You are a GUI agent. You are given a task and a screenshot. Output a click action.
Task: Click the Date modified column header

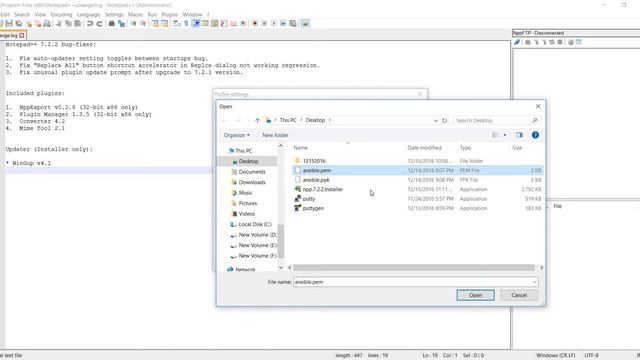[x=424, y=148]
